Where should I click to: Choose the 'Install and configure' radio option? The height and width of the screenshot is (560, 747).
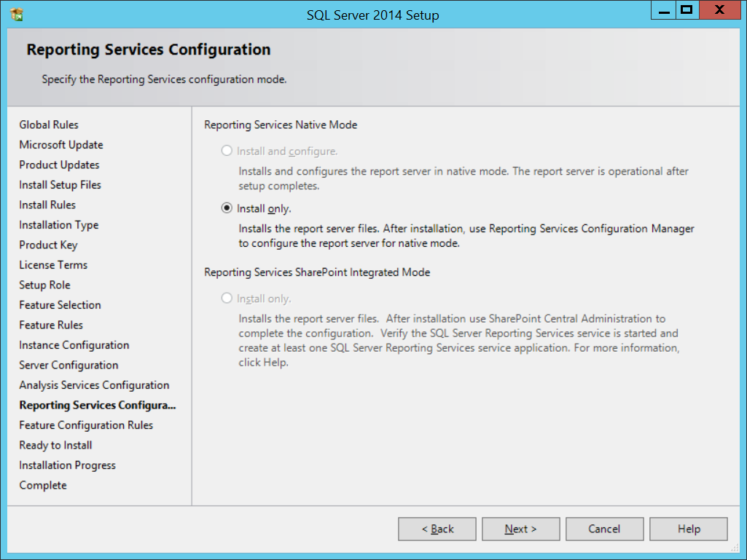pyautogui.click(x=227, y=151)
